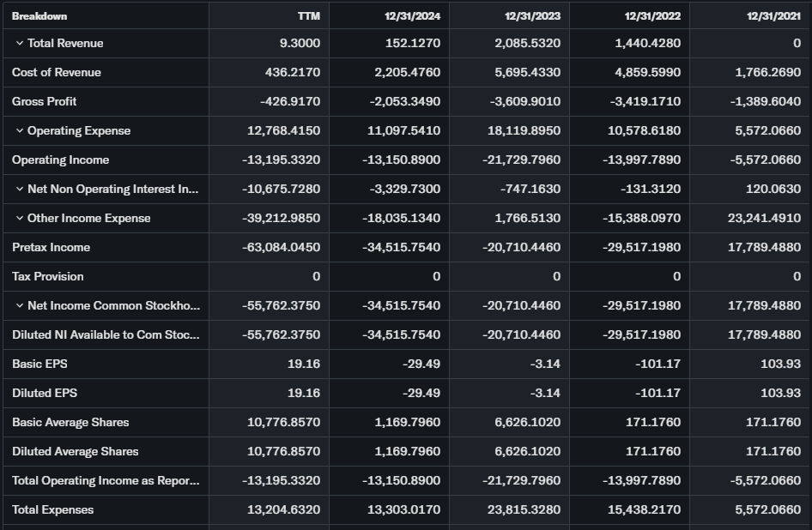Select the Diluted Average Shares label

tap(76, 452)
